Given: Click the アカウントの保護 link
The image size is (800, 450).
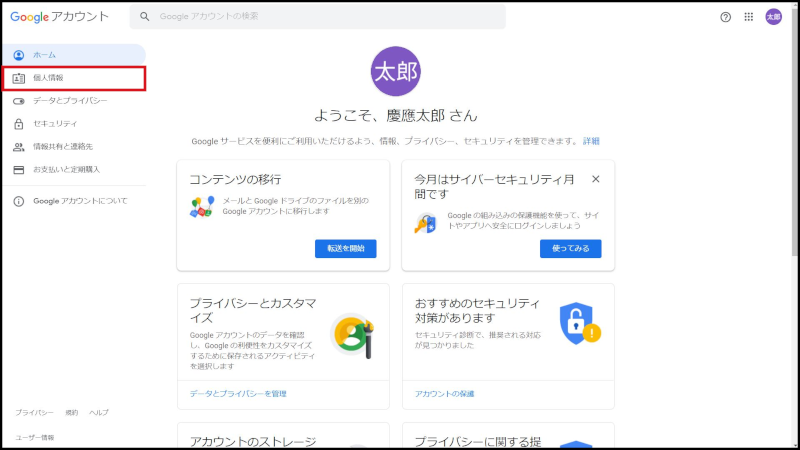Looking at the screenshot, I should pos(445,394).
